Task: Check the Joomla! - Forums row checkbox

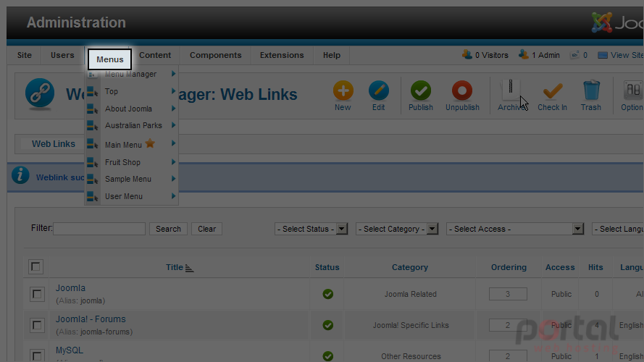Action: (37, 326)
